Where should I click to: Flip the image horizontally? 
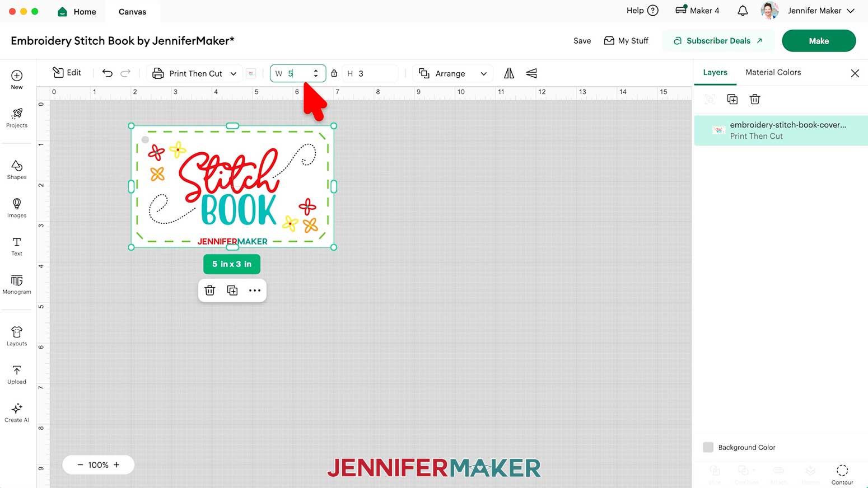509,73
